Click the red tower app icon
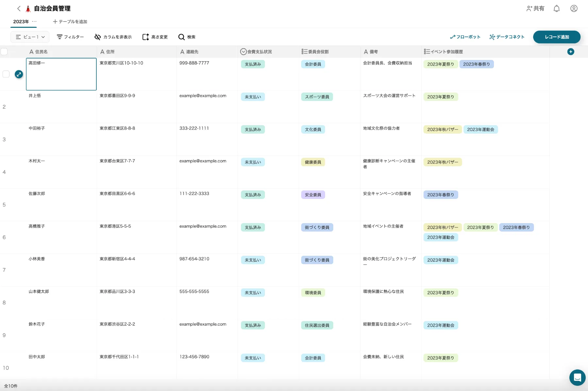Screen dimensions: 588x391 point(28,9)
